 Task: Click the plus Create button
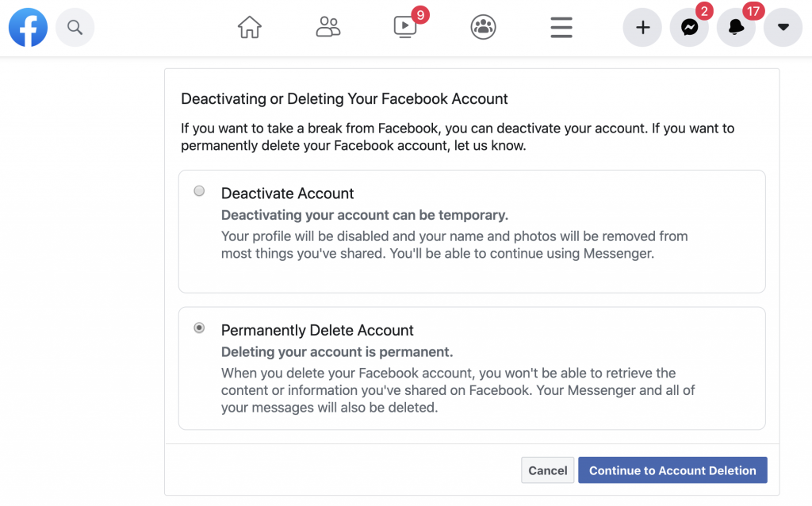[642, 28]
